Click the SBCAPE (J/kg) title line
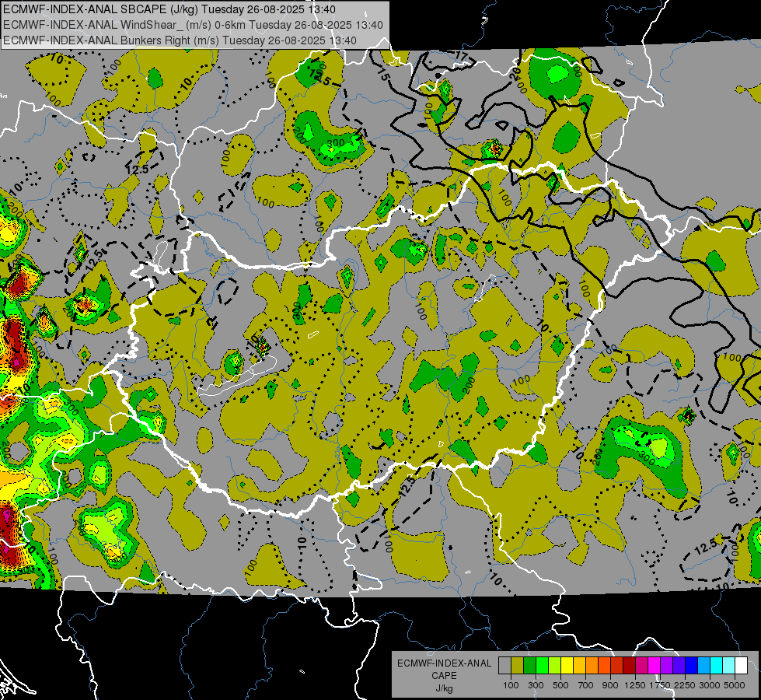 [x=169, y=9]
